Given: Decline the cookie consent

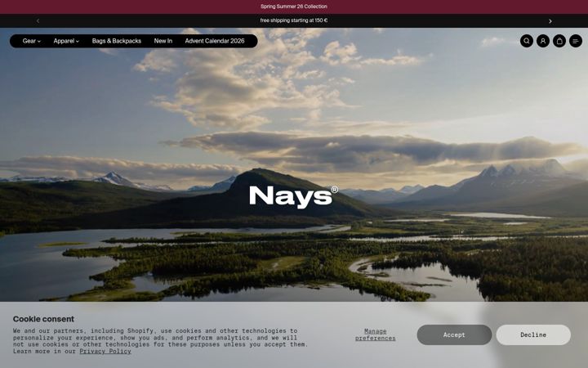Looking at the screenshot, I should (533, 335).
